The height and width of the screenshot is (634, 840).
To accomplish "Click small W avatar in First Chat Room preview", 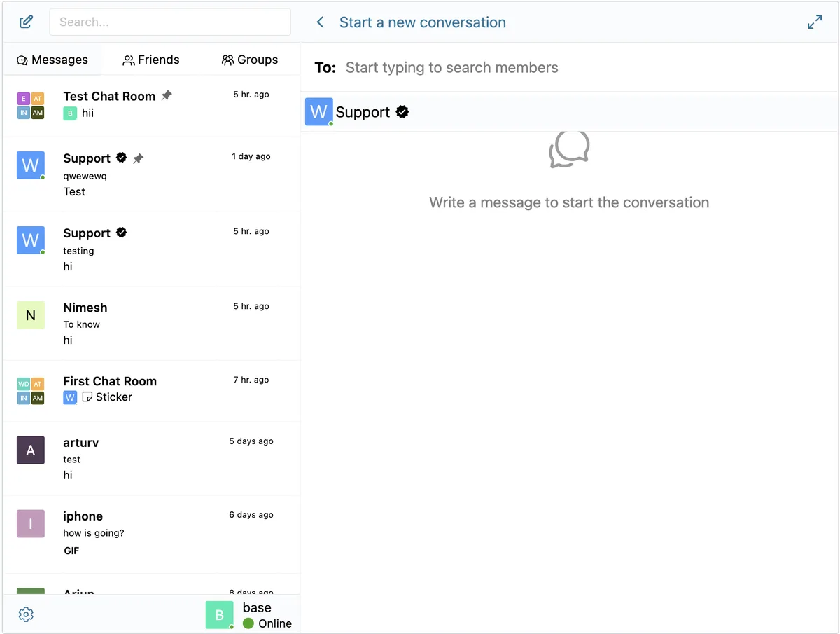I will coord(70,397).
